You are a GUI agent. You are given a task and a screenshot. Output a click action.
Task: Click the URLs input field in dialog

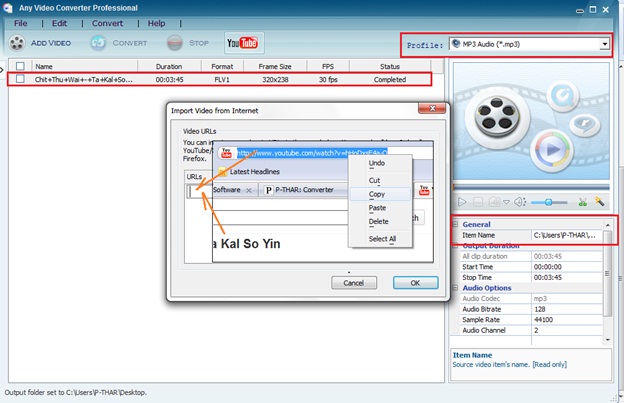point(199,191)
